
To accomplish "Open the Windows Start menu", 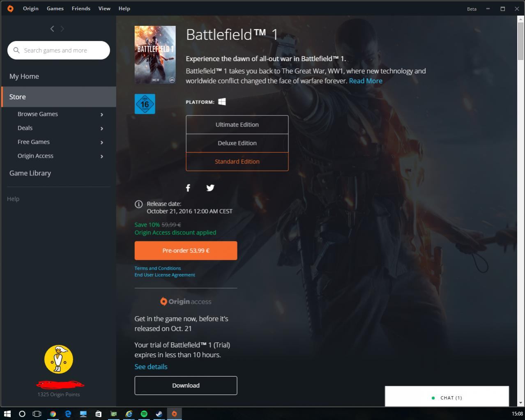I will (x=7, y=414).
